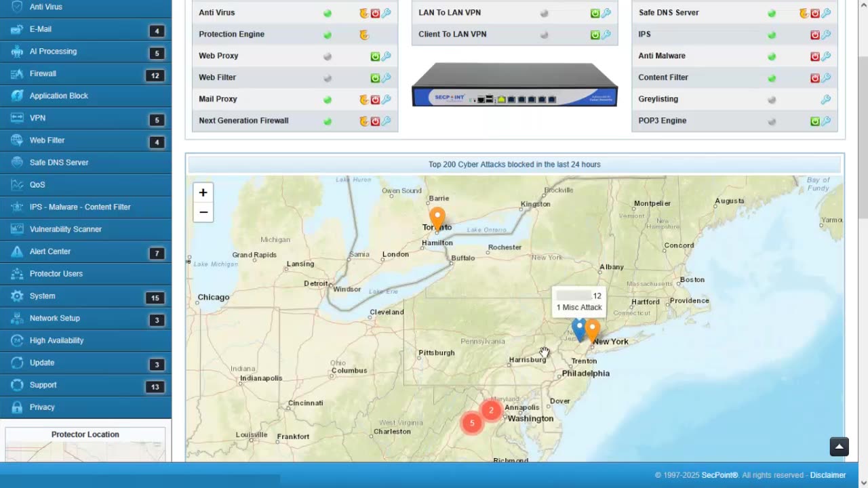This screenshot has height=488, width=868.
Task: Open Content Filter wrench settings icon
Action: (826, 78)
